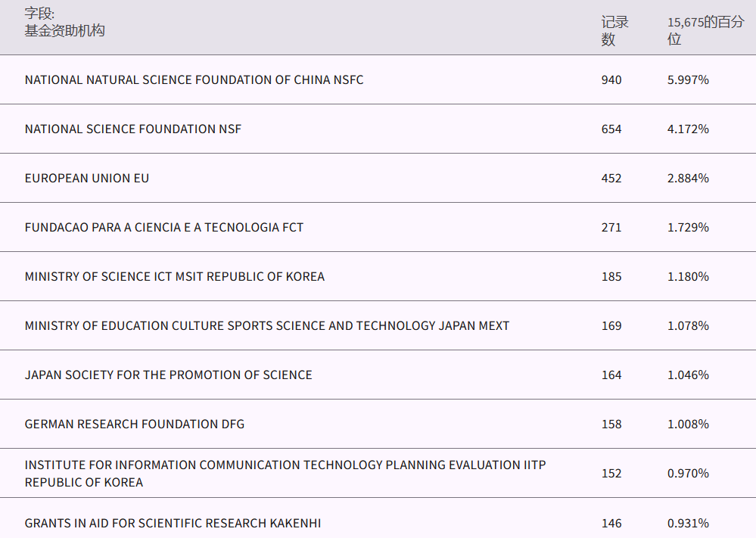The width and height of the screenshot is (756, 538).
Task: Click the 1.180% percentage value
Action: (x=688, y=276)
